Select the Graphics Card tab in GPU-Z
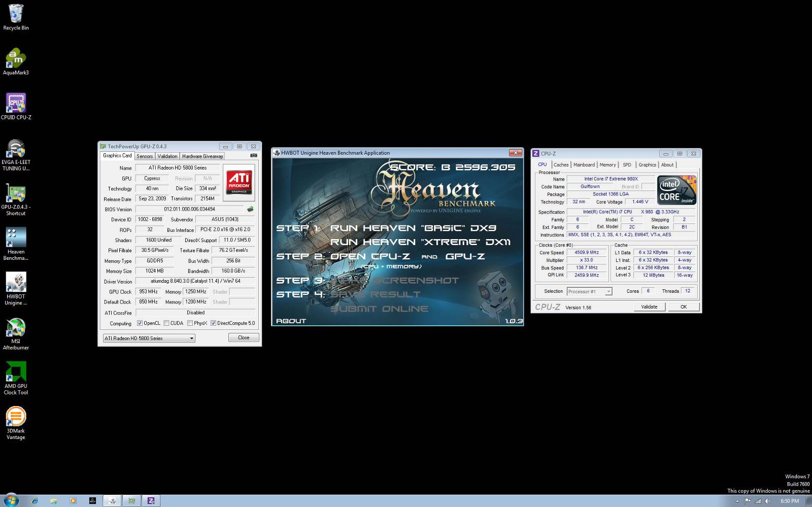Screen dimensions: 812x507 (117, 156)
